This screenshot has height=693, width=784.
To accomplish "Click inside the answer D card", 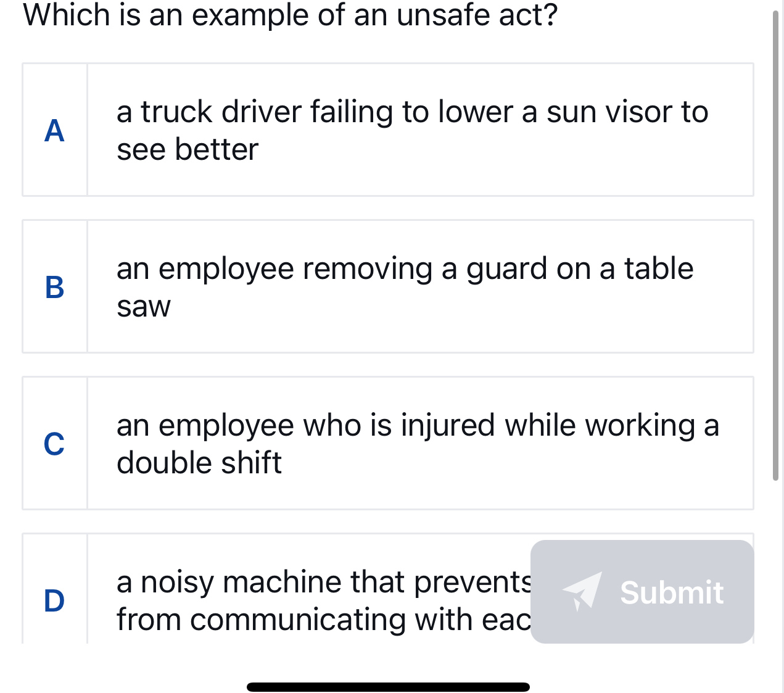I will pos(278,599).
